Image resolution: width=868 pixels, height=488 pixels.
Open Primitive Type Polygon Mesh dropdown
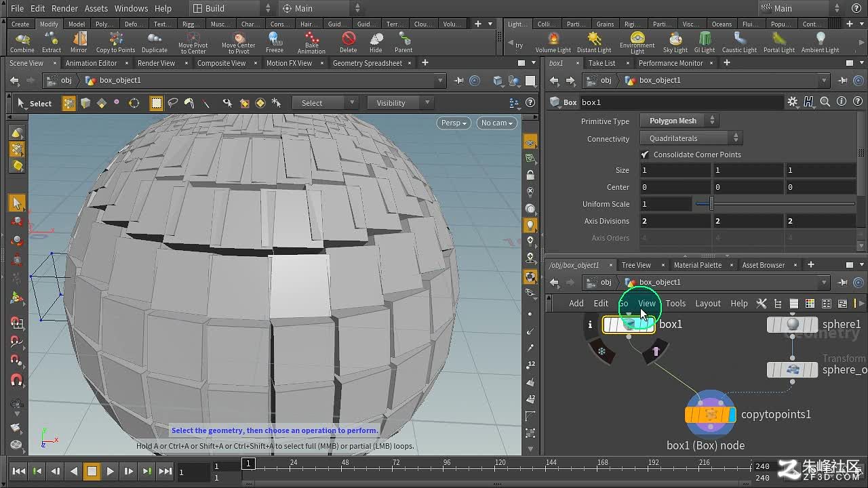[679, 121]
